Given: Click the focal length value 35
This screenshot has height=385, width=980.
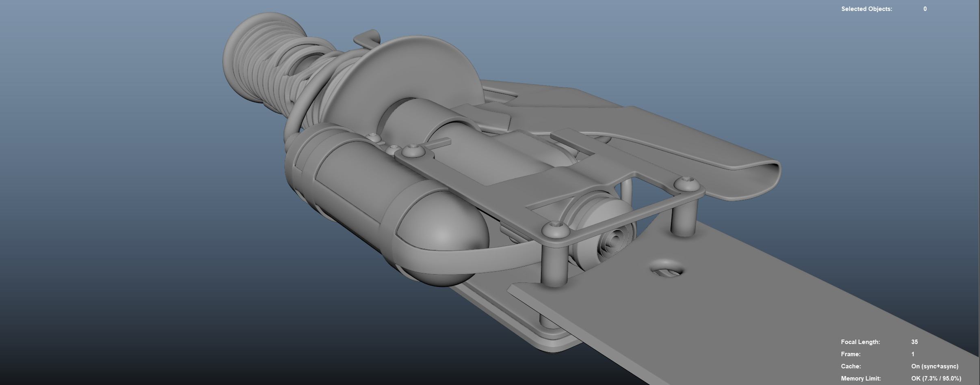Looking at the screenshot, I should coord(915,342).
